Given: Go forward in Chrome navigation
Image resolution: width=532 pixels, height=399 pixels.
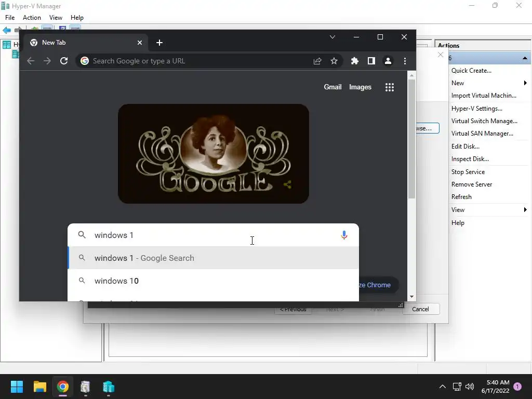Looking at the screenshot, I should (x=47, y=61).
